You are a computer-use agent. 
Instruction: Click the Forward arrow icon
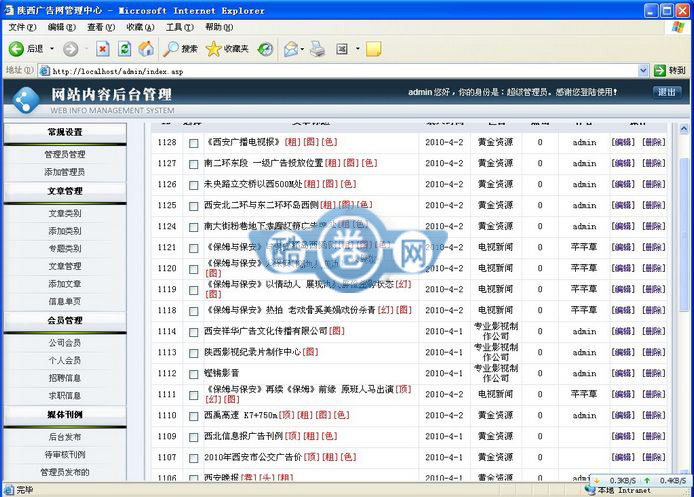(x=70, y=49)
